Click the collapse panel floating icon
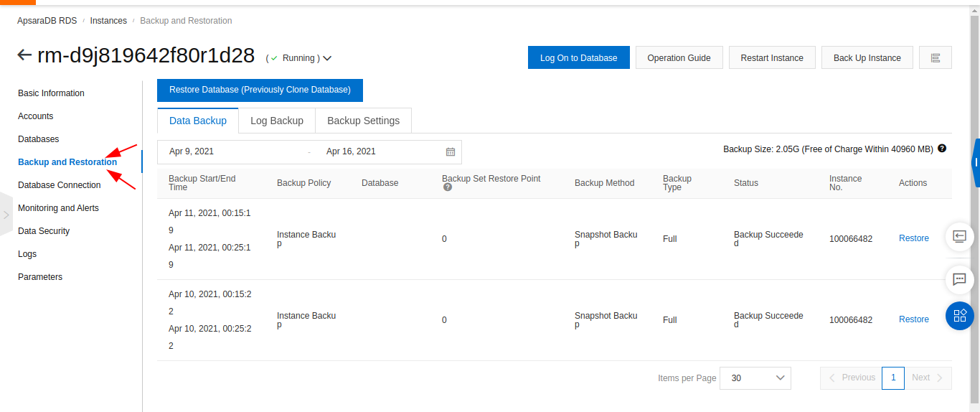This screenshot has height=412, width=980. 960,235
